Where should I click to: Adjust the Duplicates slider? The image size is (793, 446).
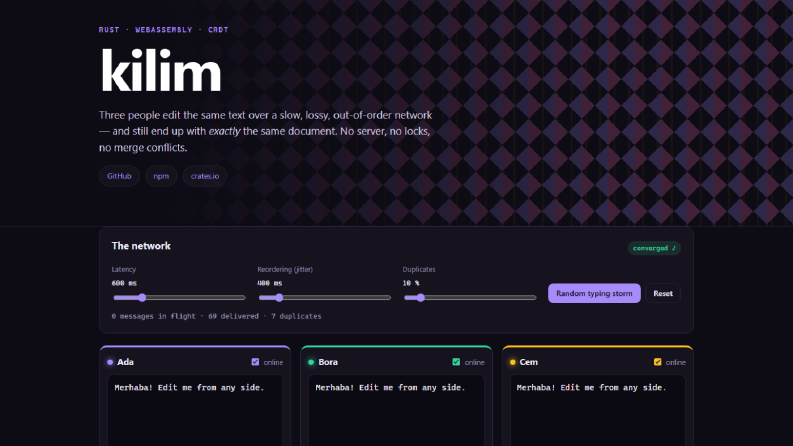pos(470,298)
